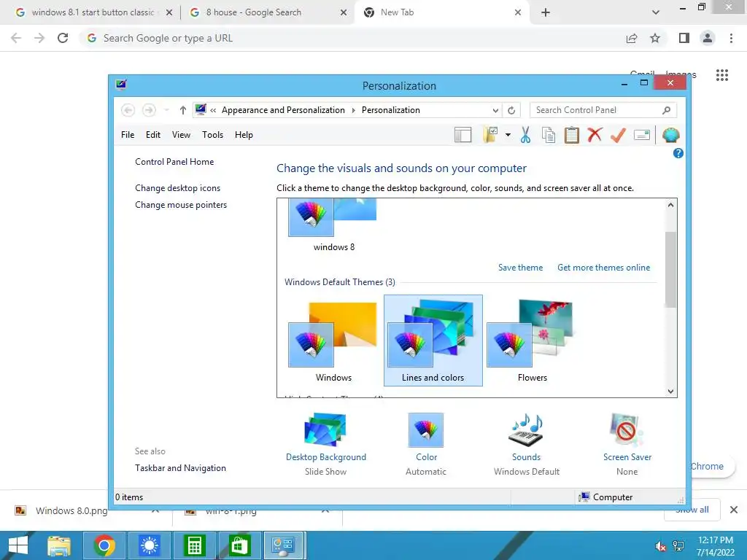Click the Up arrow navigation button
This screenshot has width=747, height=560.
tap(182, 111)
